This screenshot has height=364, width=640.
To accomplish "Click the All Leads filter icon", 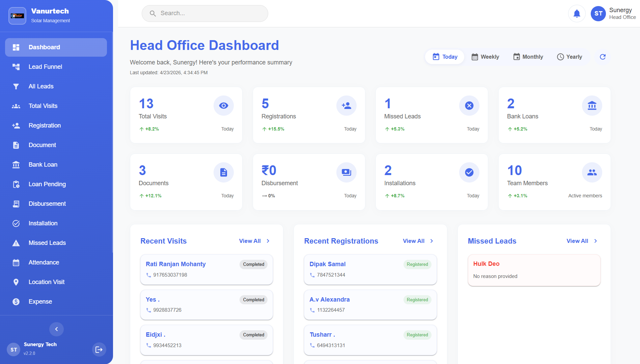I will (x=16, y=86).
